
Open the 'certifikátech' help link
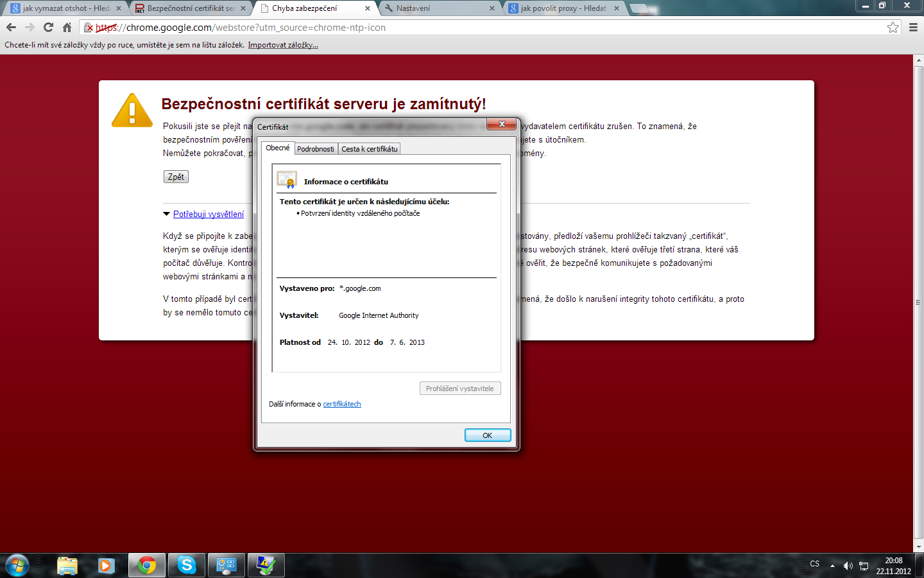click(x=342, y=404)
